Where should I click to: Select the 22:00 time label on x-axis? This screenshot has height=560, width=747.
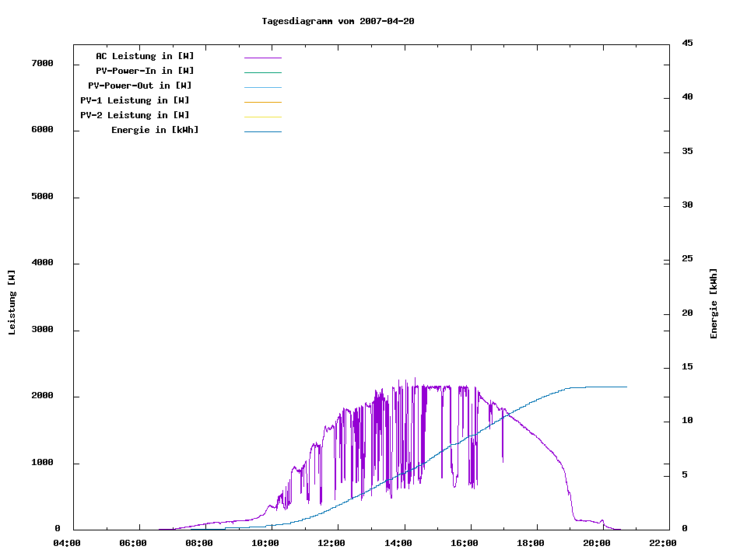pyautogui.click(x=663, y=543)
